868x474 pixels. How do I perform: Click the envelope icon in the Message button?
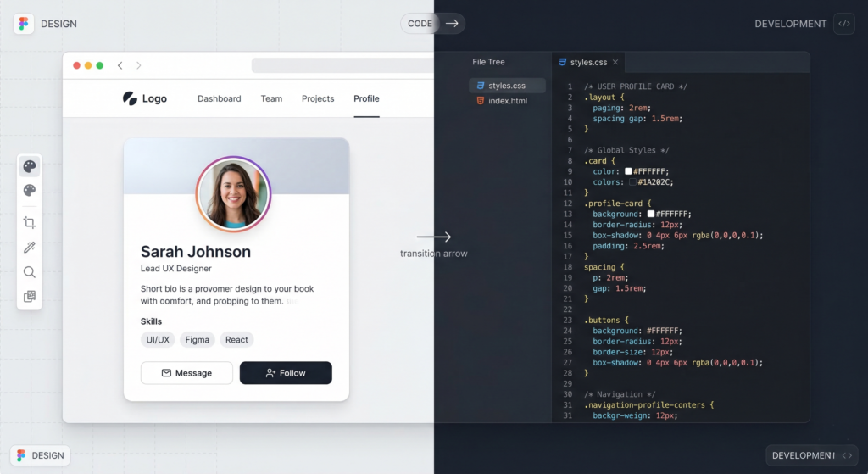click(166, 373)
